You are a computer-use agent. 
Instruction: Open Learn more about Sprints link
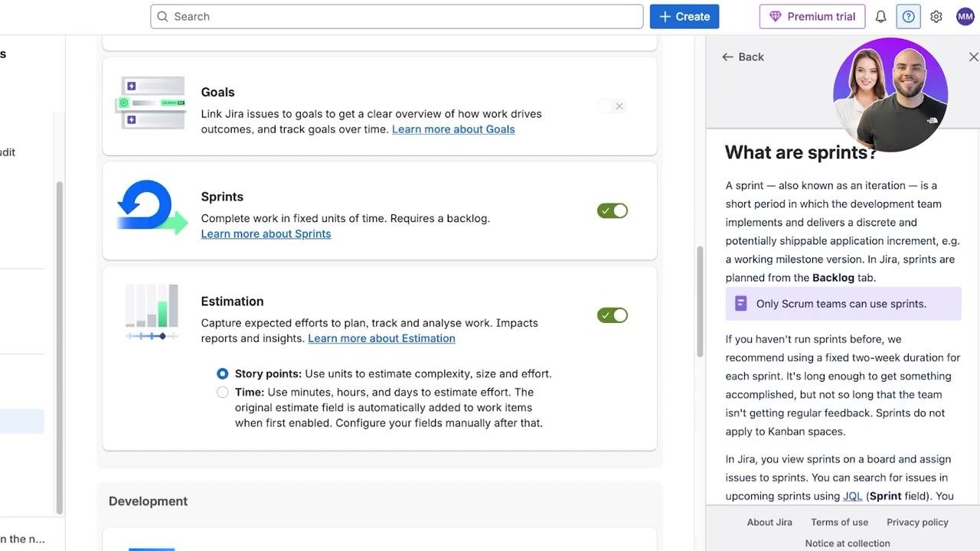(266, 234)
